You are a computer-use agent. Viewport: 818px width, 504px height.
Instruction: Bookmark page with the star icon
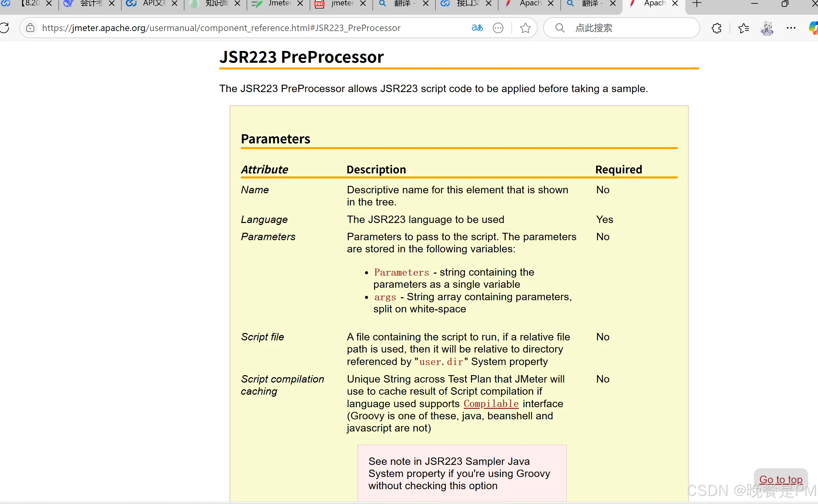coord(525,28)
